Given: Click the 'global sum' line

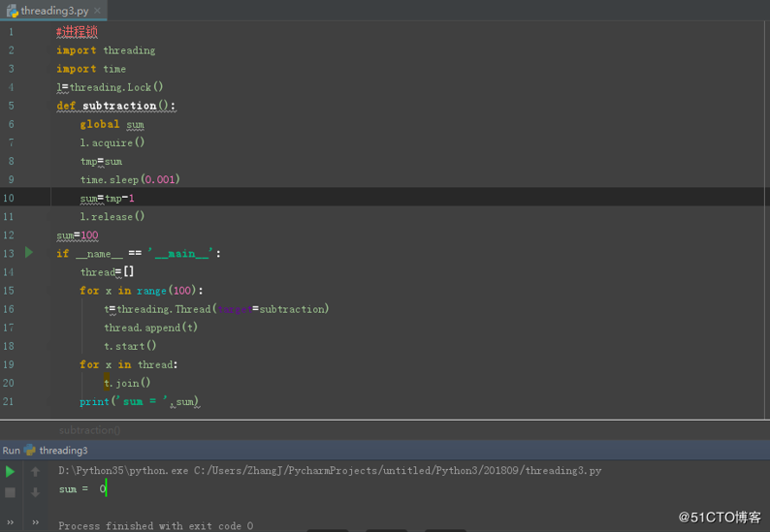Looking at the screenshot, I should [112, 125].
